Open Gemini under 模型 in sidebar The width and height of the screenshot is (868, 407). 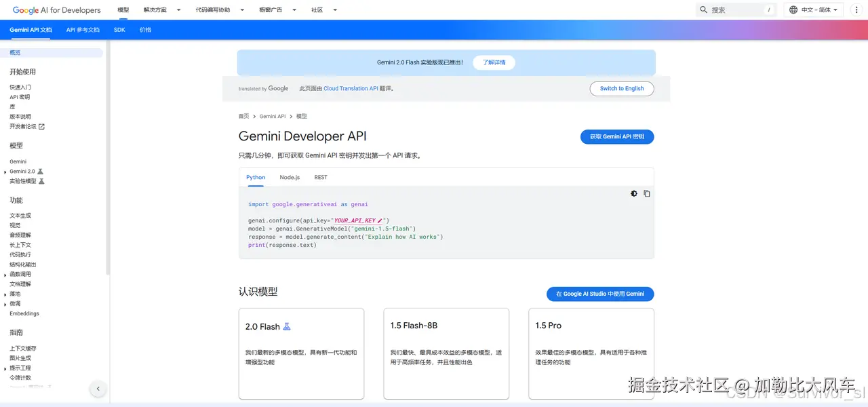coord(18,161)
